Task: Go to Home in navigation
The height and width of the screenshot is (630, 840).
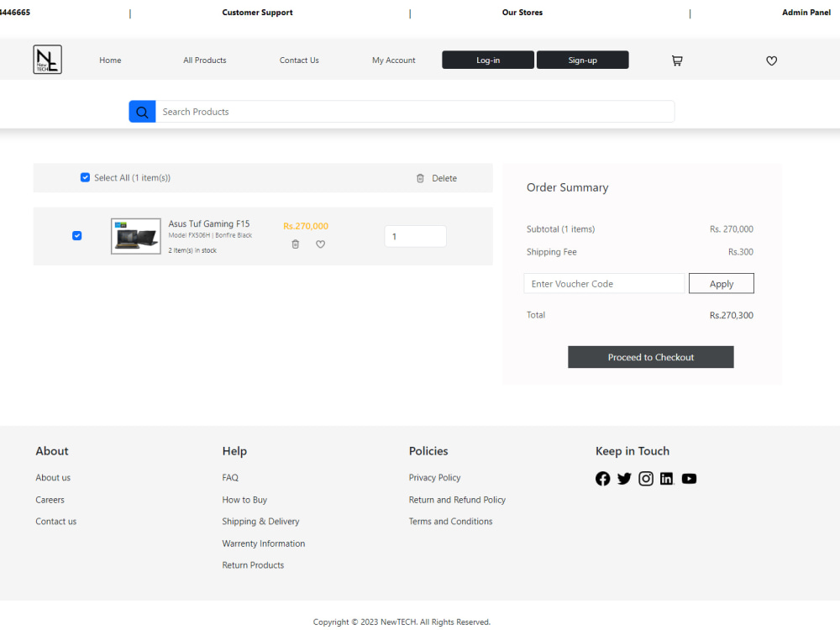Action: click(x=110, y=60)
